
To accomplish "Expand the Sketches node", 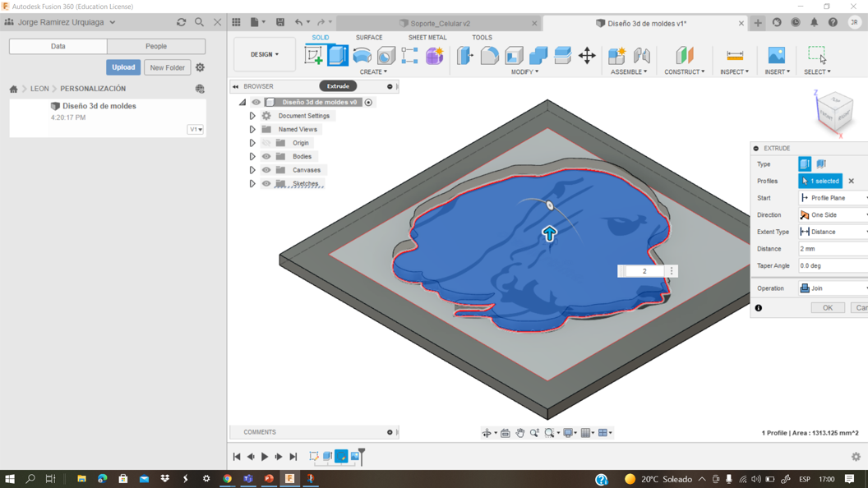I will tap(252, 184).
